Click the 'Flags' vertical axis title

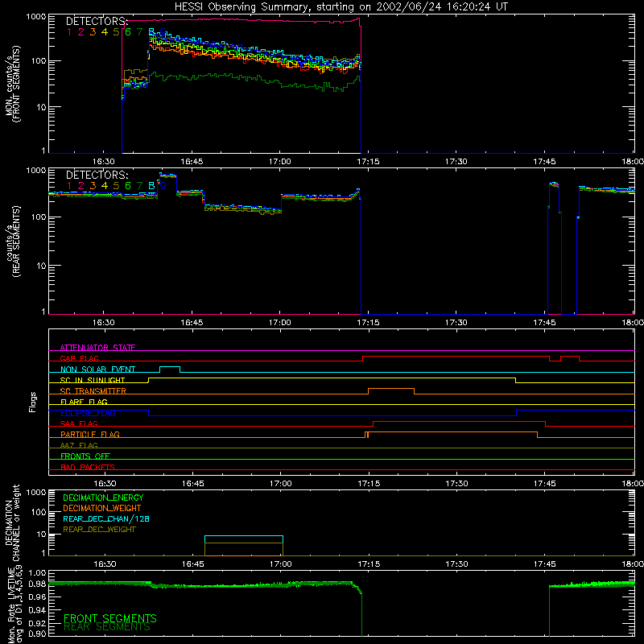click(x=32, y=402)
